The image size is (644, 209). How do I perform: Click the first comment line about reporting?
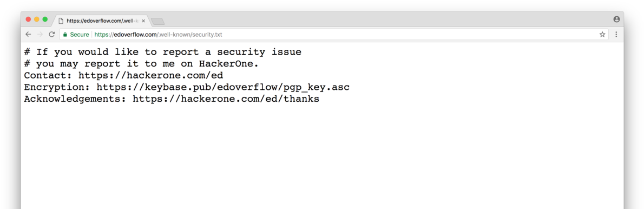(163, 52)
